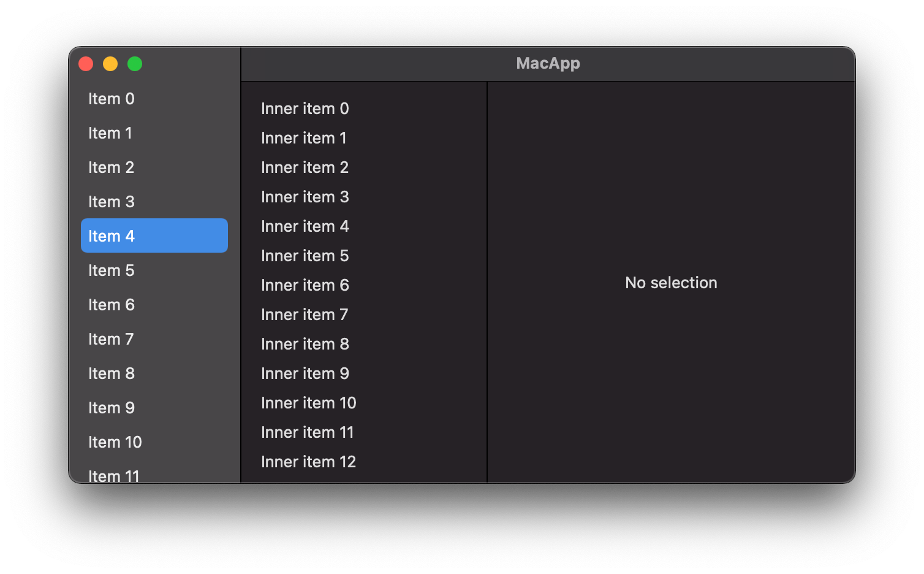The image size is (924, 574).
Task: Choose Inner item 2 in the middle column
Action: pos(305,167)
